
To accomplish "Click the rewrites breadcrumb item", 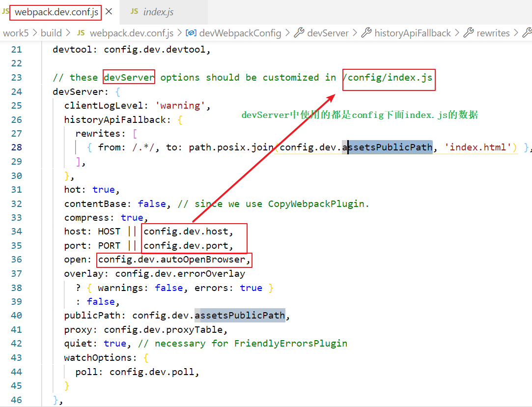I will coord(493,33).
